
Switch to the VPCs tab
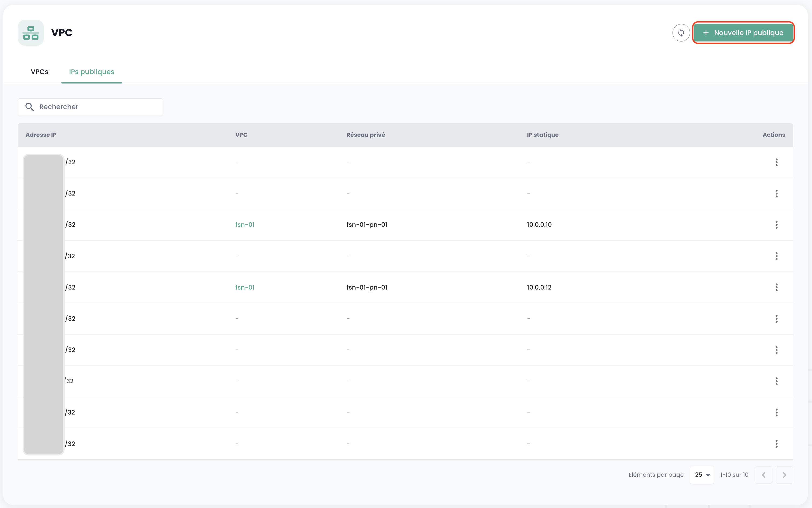(39, 72)
